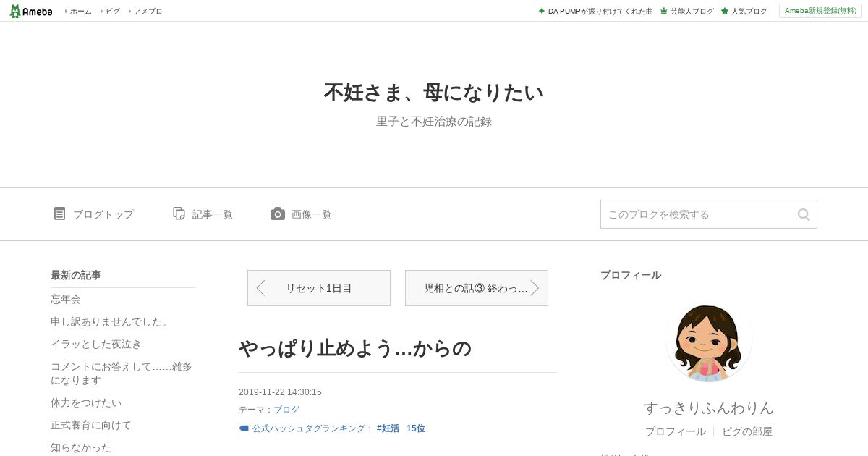Click Ameba新規登録(無料) button
Viewport: 868px width, 456px height.
(820, 11)
